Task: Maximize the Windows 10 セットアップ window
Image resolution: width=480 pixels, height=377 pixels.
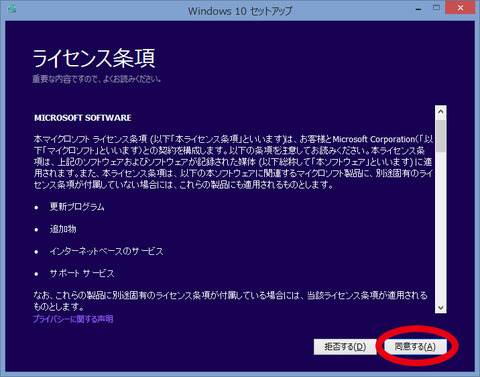Action: coord(436,8)
